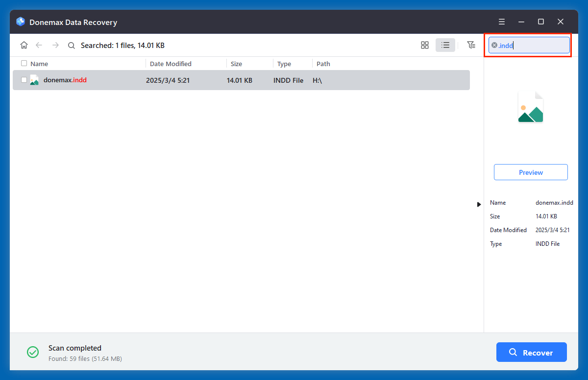Image resolution: width=588 pixels, height=380 pixels.
Task: Go back using the left arrow icon
Action: [x=40, y=45]
